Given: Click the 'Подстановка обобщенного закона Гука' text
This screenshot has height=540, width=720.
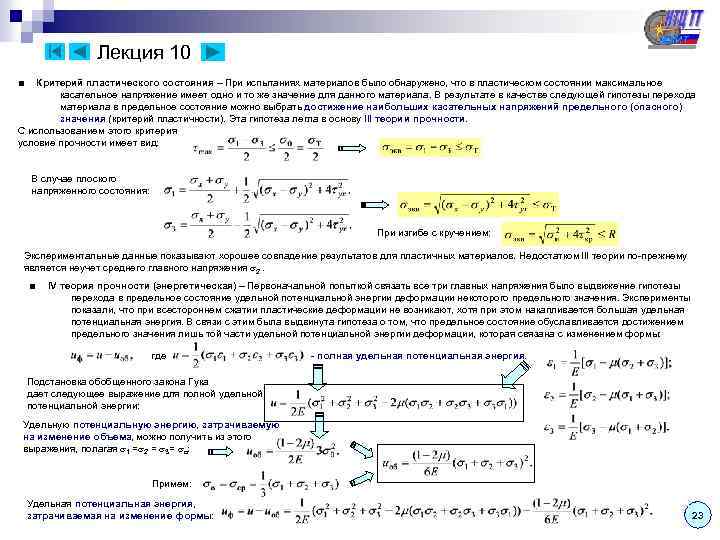Looking at the screenshot, I should click(x=118, y=382).
